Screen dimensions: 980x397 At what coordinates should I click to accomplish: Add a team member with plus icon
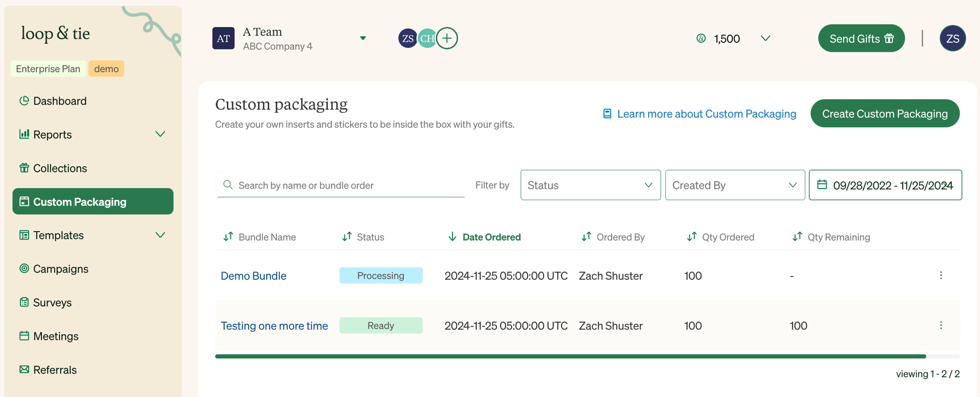coord(447,38)
